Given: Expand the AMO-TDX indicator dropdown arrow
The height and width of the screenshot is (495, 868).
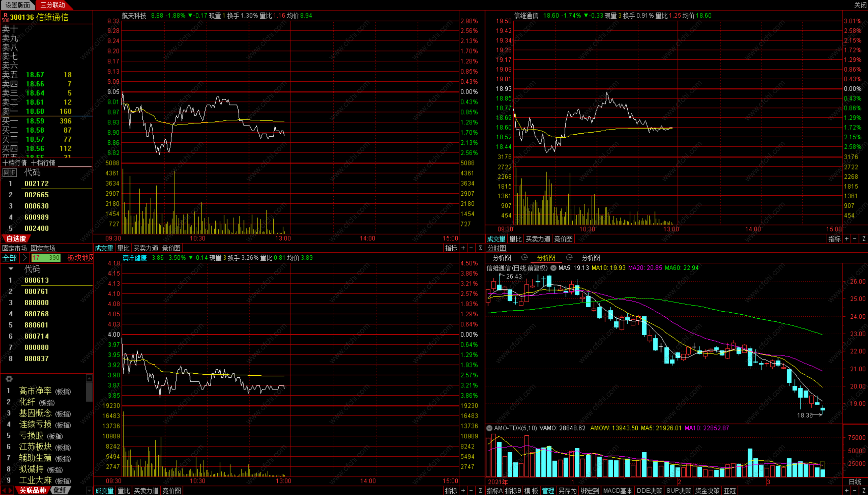Looking at the screenshot, I should click(x=489, y=428).
